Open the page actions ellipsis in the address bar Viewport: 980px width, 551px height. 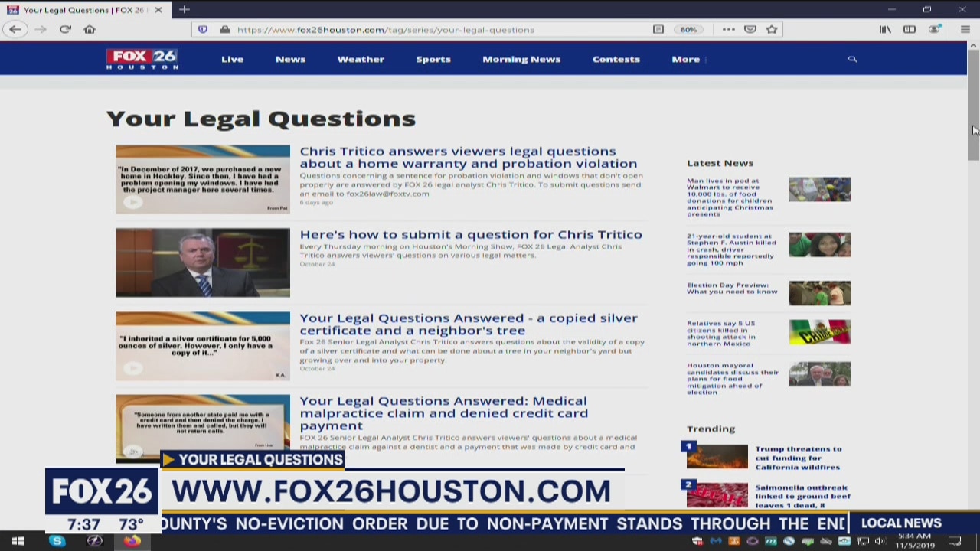[728, 29]
